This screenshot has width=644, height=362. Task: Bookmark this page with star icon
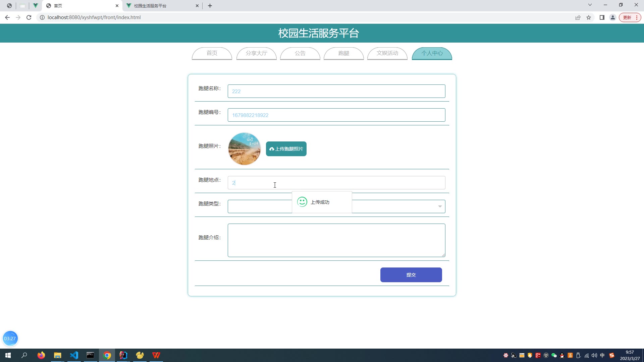(x=589, y=17)
